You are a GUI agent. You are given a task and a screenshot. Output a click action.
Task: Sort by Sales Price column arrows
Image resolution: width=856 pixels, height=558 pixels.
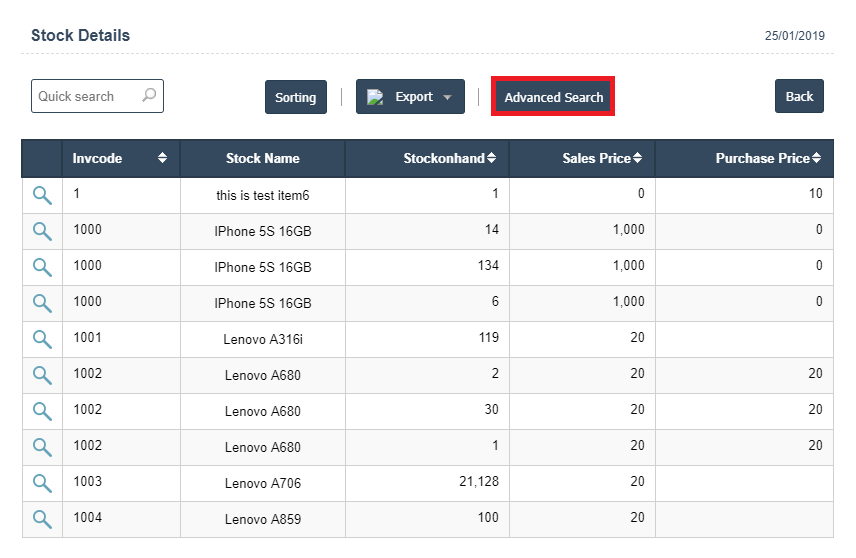[637, 158]
